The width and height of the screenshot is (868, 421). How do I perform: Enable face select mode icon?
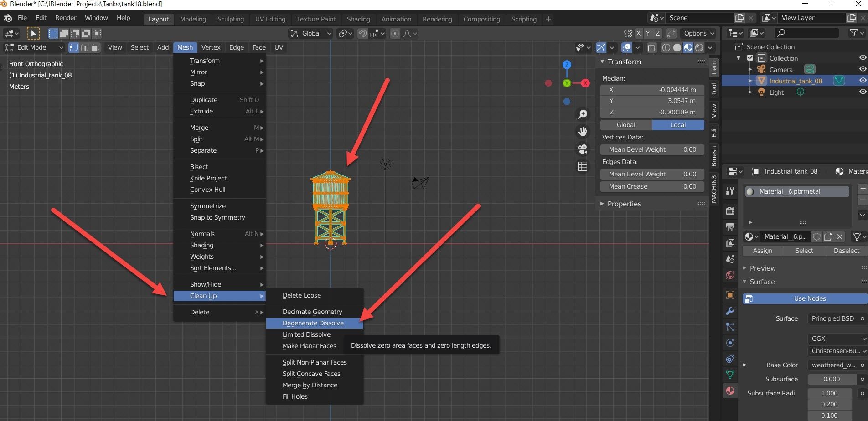95,47
